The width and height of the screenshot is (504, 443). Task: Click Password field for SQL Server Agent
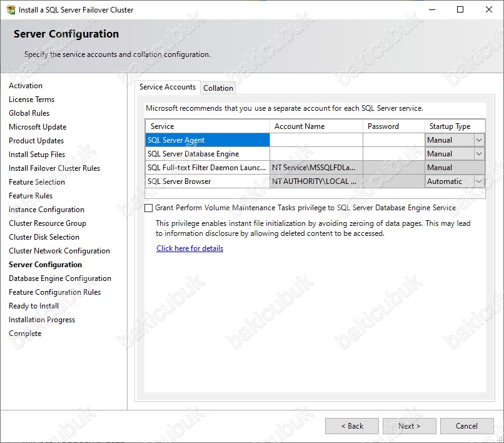(394, 140)
